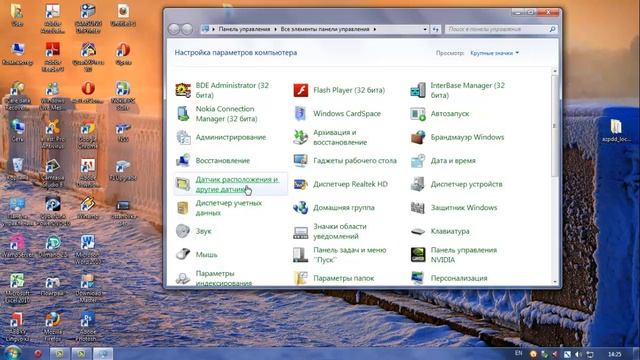Click the EN language indicator
Viewport: 640px width, 360px height.
tap(518, 353)
